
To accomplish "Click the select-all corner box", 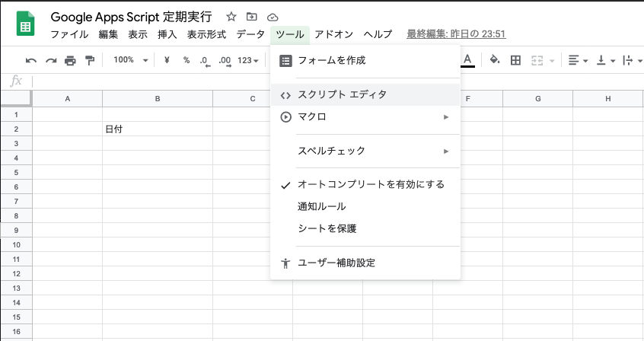I will point(16,99).
